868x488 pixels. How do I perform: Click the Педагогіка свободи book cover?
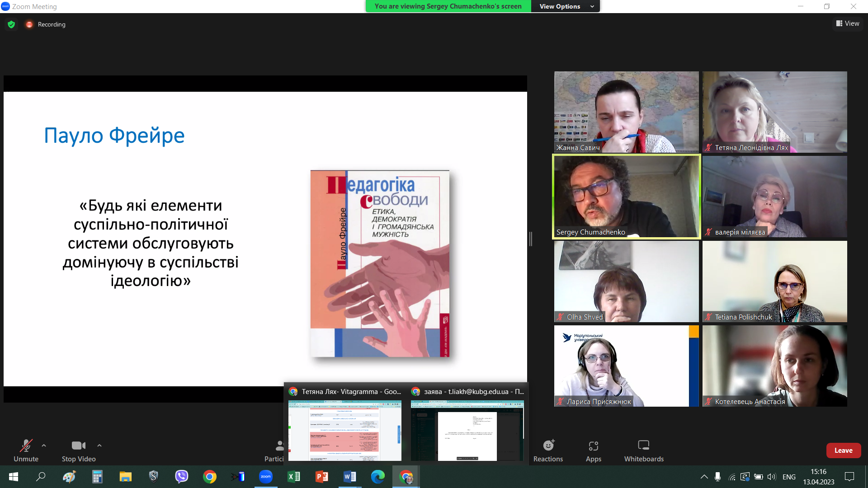[380, 263]
